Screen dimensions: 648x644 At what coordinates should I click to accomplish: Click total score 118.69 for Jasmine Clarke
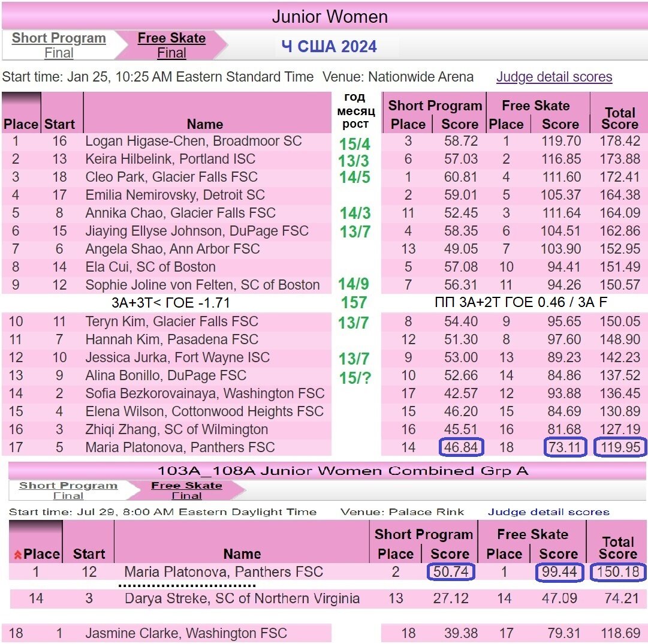coord(620,633)
